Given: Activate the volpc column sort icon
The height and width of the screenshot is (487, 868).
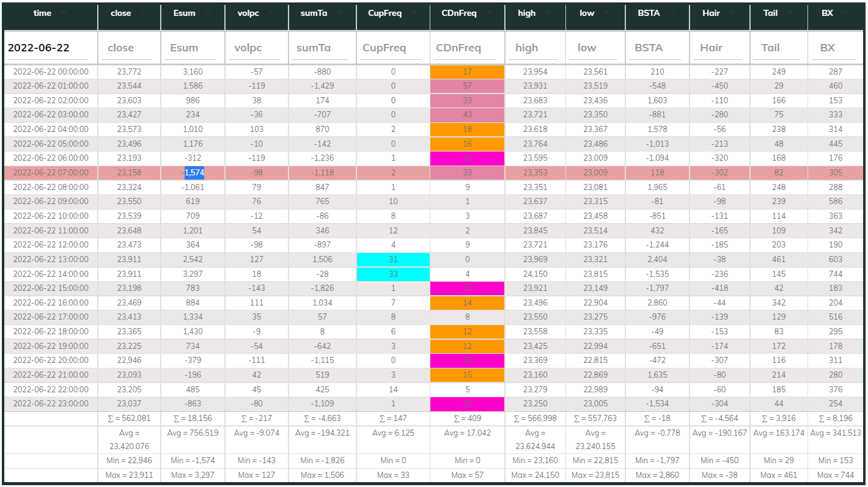Looking at the screenshot, I should [x=272, y=12].
